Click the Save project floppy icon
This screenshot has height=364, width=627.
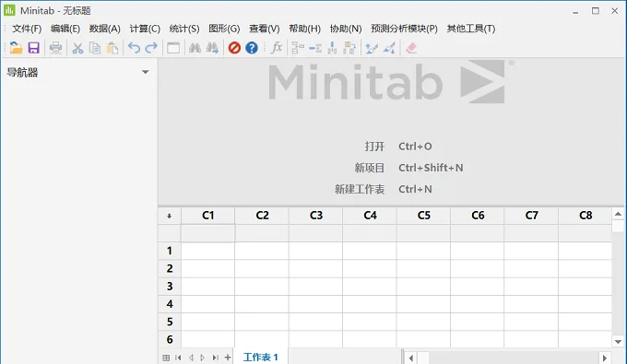coord(33,48)
